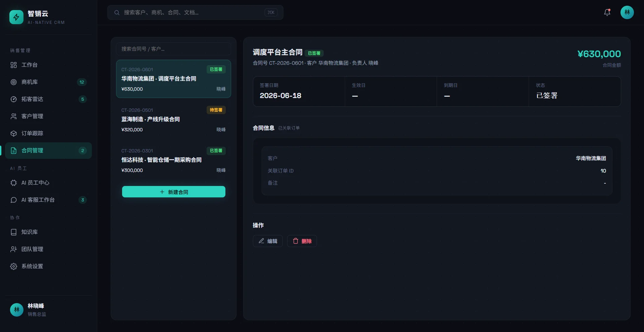Select contract CT-2026-0601 华南物流集团 card

(173, 79)
